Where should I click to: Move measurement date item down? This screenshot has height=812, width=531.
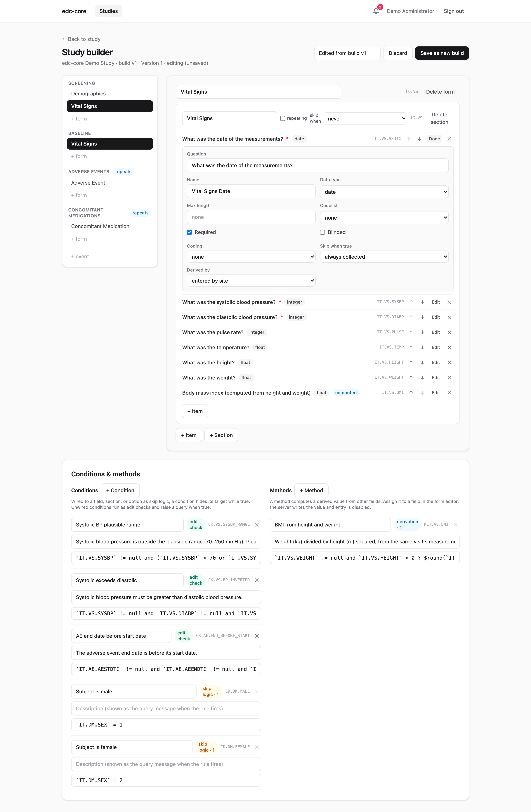tap(420, 139)
